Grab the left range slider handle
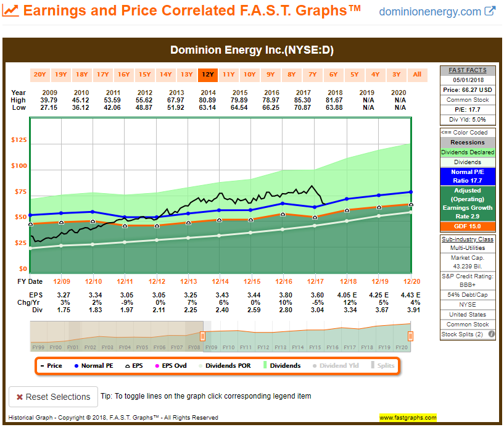The width and height of the screenshot is (504, 427). (202, 336)
